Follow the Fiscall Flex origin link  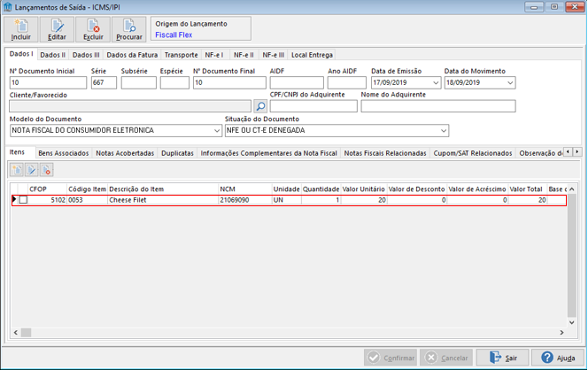[174, 35]
